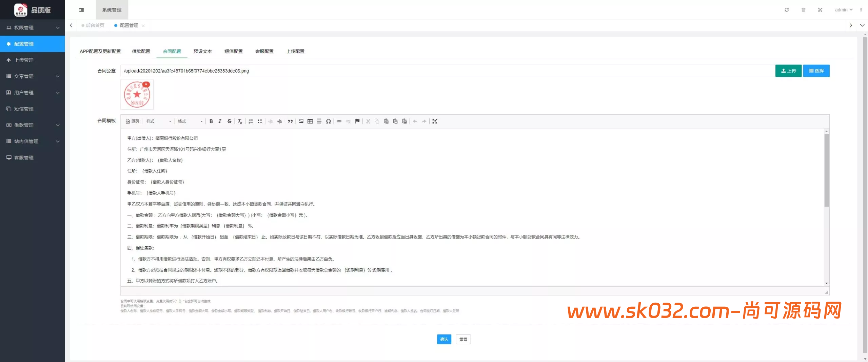Open the 样式 styles dropdown
Screen dimensions: 868x362
(x=158, y=121)
